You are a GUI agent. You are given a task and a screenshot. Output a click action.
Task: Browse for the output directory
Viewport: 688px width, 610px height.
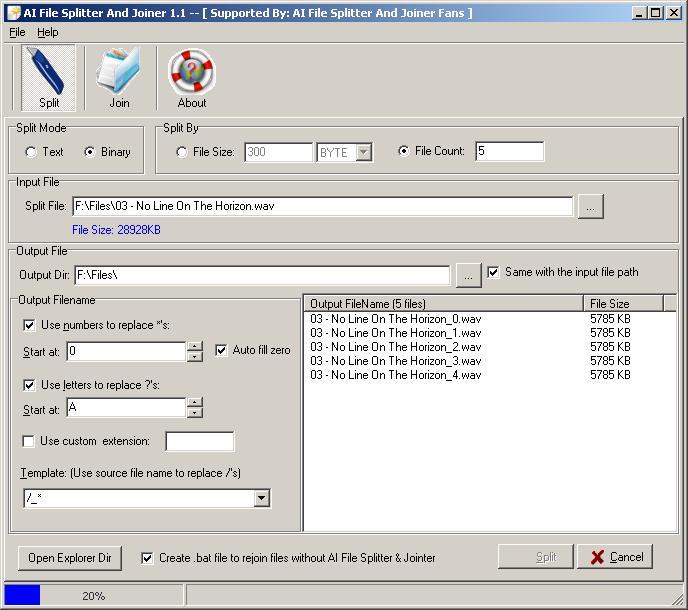click(x=467, y=274)
